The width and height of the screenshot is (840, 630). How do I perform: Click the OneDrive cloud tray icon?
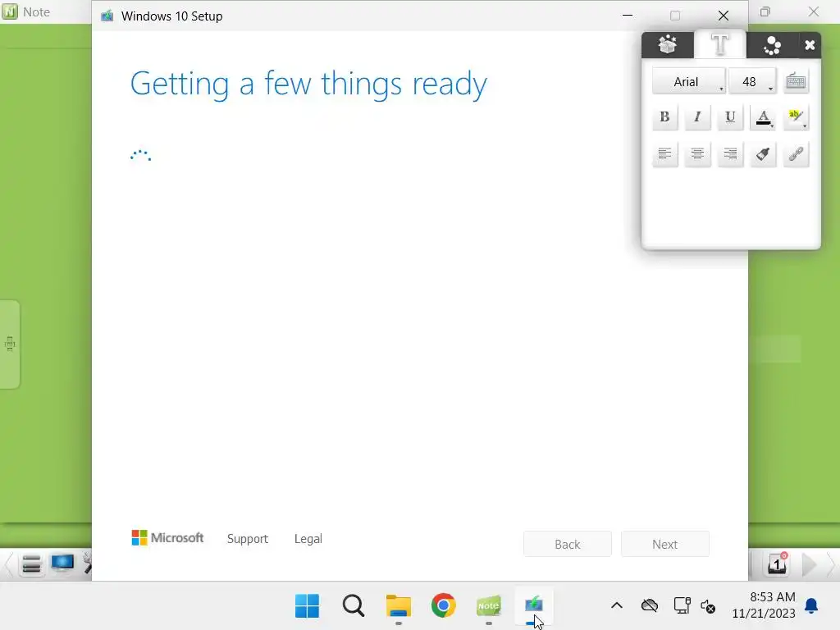[650, 606]
